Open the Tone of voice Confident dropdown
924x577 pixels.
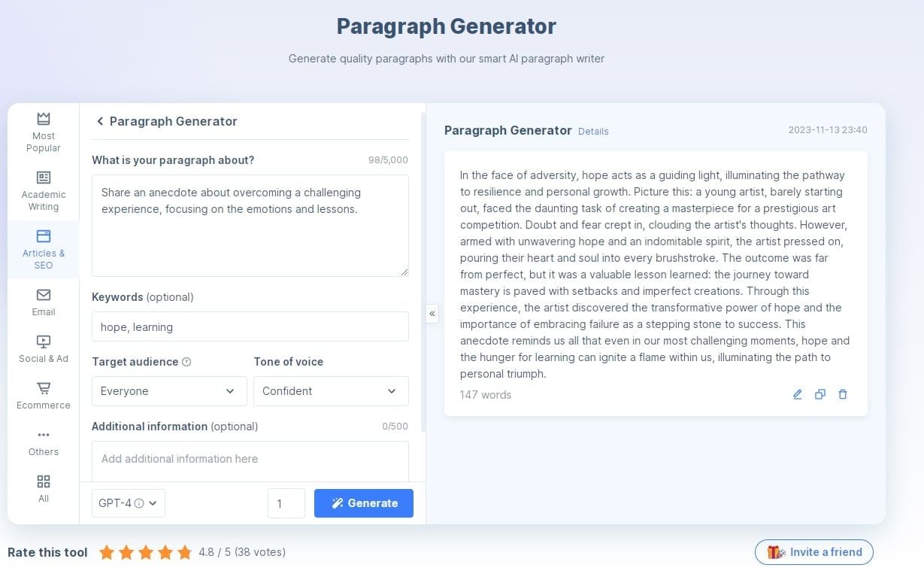tap(331, 391)
